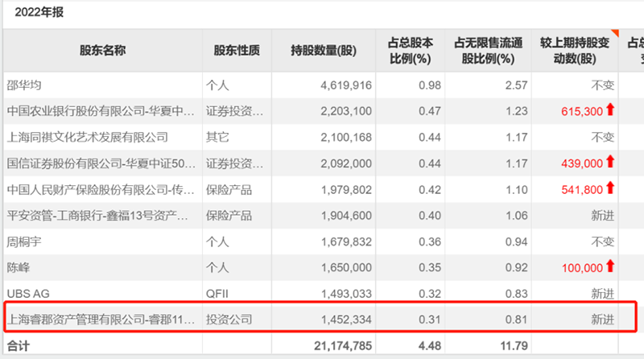Image resolution: width=644 pixels, height=359 pixels.
Task: Click holding quantity 2,100,168
Action: point(346,138)
